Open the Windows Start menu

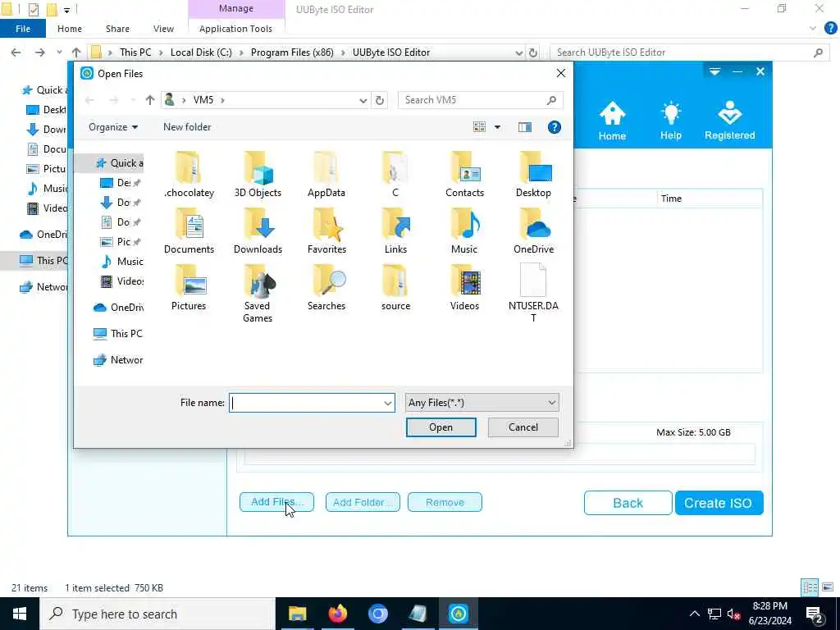point(20,614)
